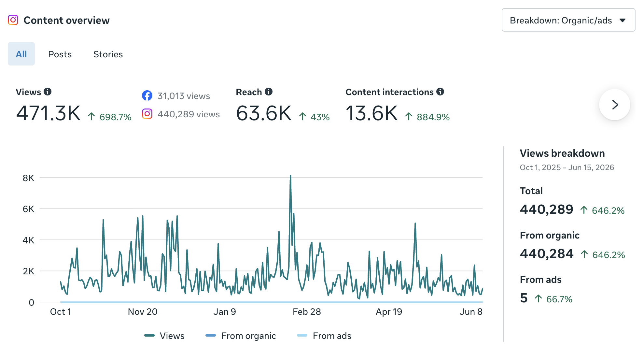Click the Feb 28 x-axis label
Viewport: 644px width, 348px height.
(x=307, y=312)
